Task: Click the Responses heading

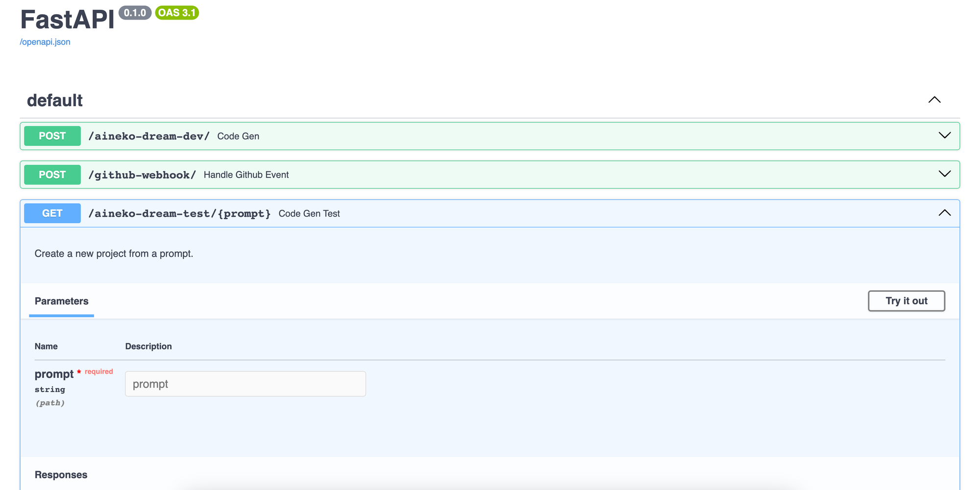Action: [x=61, y=475]
